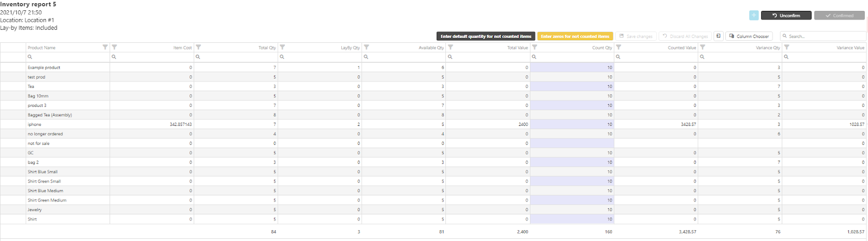
Task: Click iphone's Item Cost value 342.857143
Action: (181, 124)
